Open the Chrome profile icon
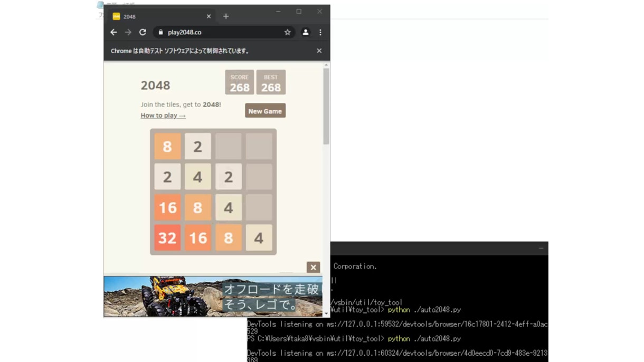This screenshot has height=362, width=644. pos(306,32)
